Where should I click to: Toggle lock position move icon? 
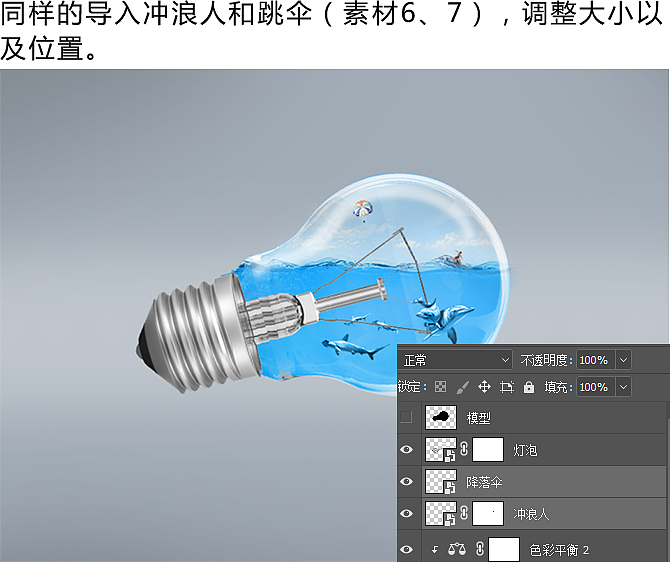484,387
